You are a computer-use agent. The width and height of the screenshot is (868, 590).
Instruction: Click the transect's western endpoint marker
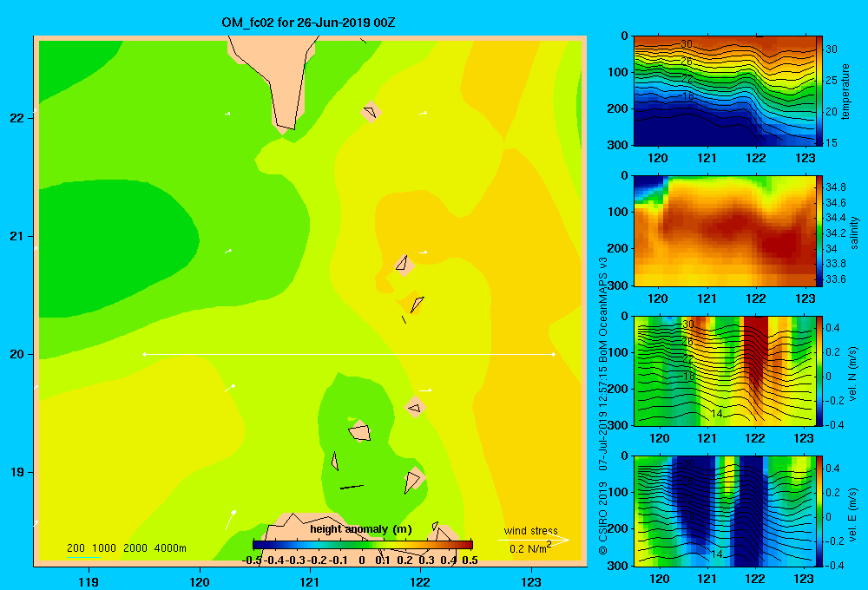pos(144,354)
